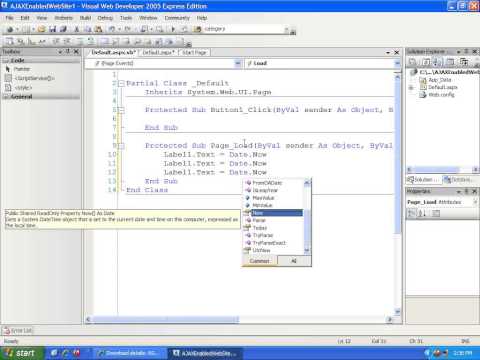Open the Debug menu
Viewport: 480px width, 360px height.
click(x=105, y=18)
